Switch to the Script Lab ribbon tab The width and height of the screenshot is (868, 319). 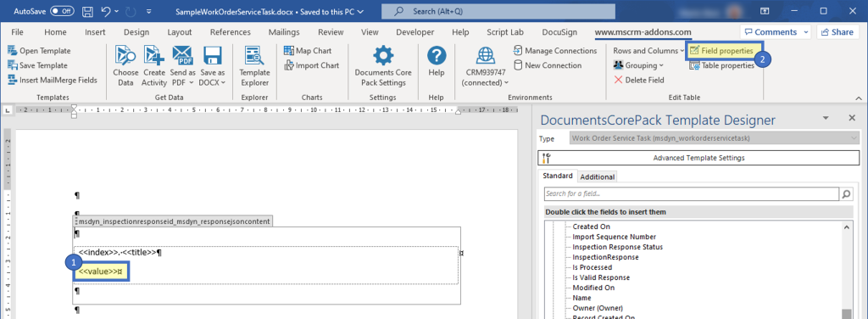coord(505,32)
